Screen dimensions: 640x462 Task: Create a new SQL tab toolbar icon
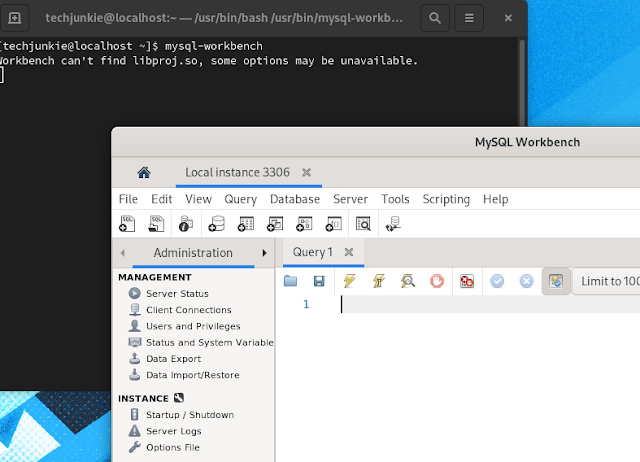coord(127,224)
